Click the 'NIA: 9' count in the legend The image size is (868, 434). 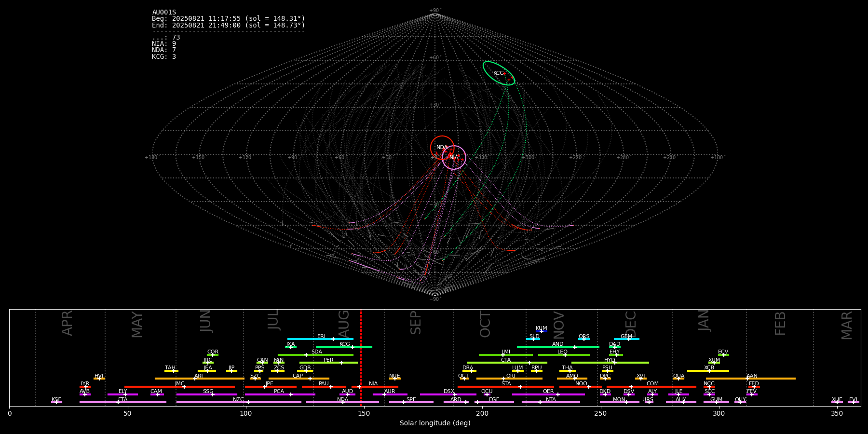click(164, 44)
